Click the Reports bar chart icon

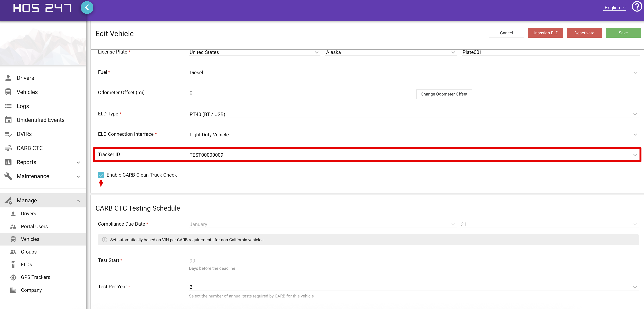coord(8,162)
